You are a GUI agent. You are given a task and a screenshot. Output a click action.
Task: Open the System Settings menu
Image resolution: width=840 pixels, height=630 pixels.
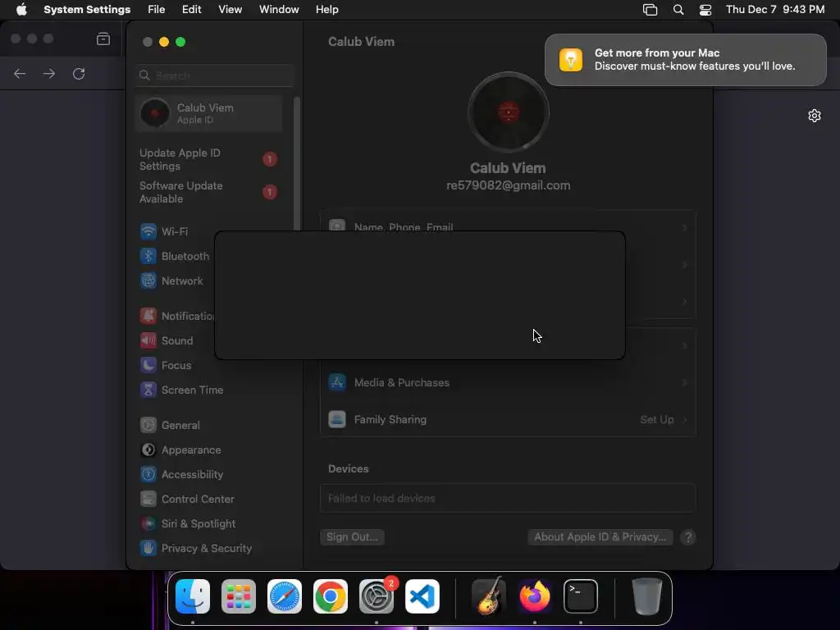[x=87, y=10]
